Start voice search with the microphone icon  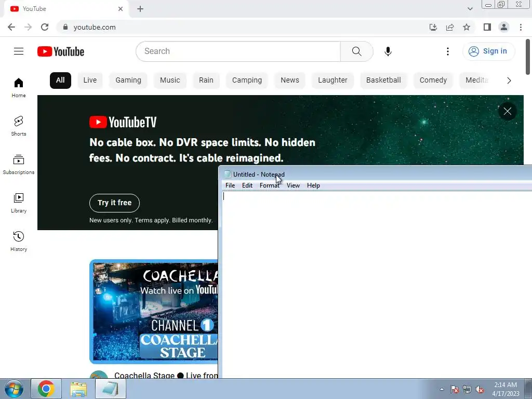388,51
